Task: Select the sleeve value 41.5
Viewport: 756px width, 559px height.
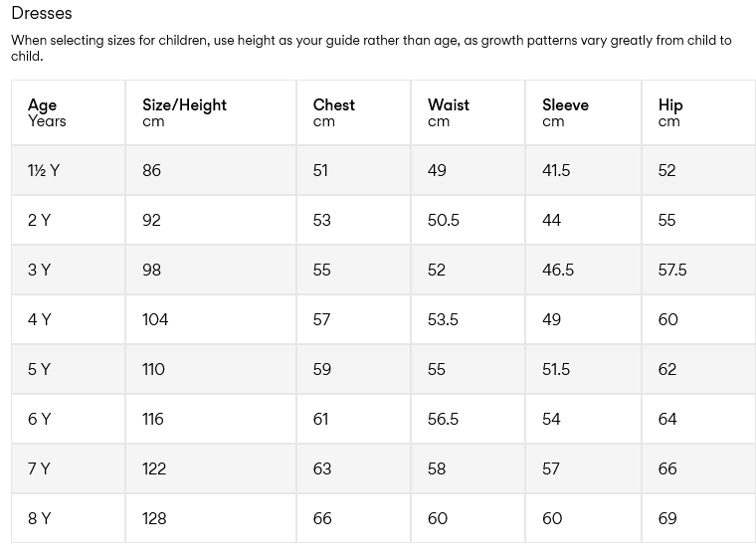Action: pyautogui.click(x=556, y=170)
